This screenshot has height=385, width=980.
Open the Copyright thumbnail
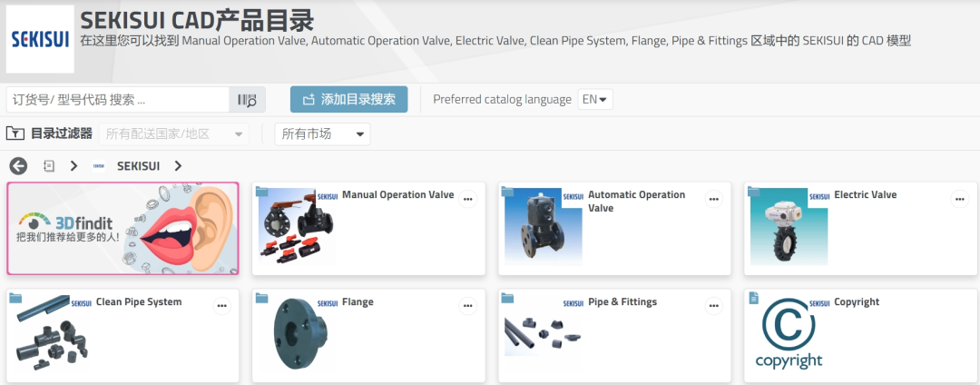pos(789,334)
